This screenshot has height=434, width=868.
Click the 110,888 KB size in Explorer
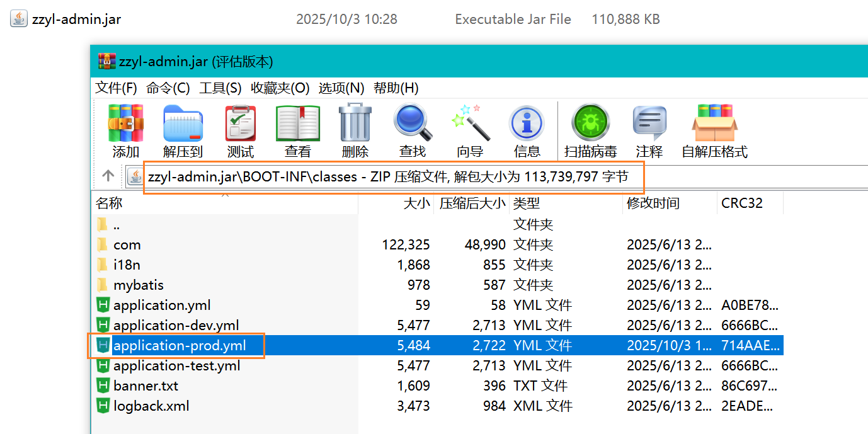click(x=625, y=19)
